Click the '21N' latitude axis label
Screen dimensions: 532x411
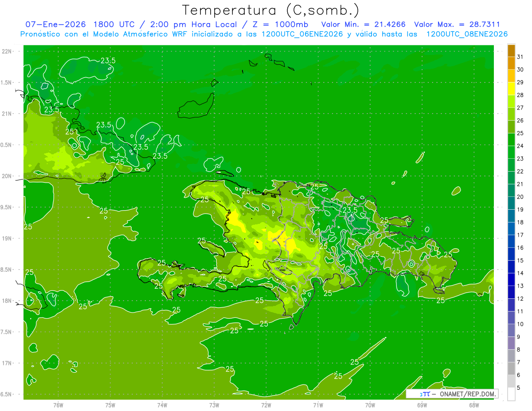tap(6, 114)
